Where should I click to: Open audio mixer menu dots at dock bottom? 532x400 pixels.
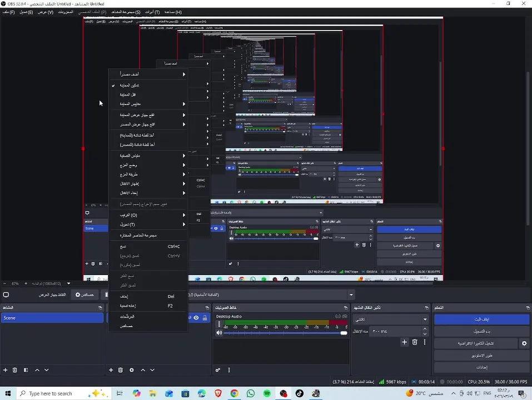click(x=229, y=370)
